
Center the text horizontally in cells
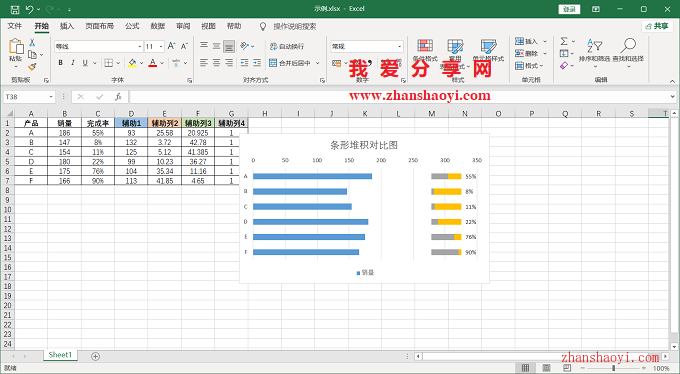click(216, 63)
